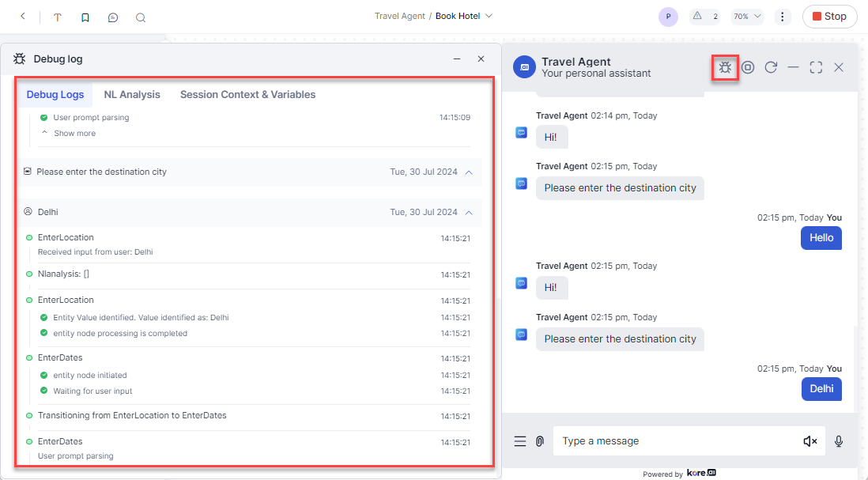The width and height of the screenshot is (868, 480).
Task: Switch to the NL Analysis tab
Action: 132,95
